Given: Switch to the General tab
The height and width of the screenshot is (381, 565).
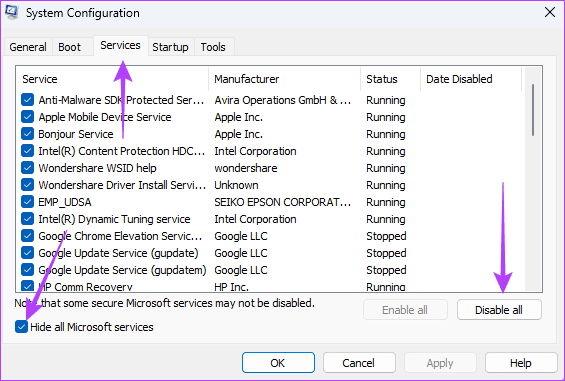Looking at the screenshot, I should 28,47.
